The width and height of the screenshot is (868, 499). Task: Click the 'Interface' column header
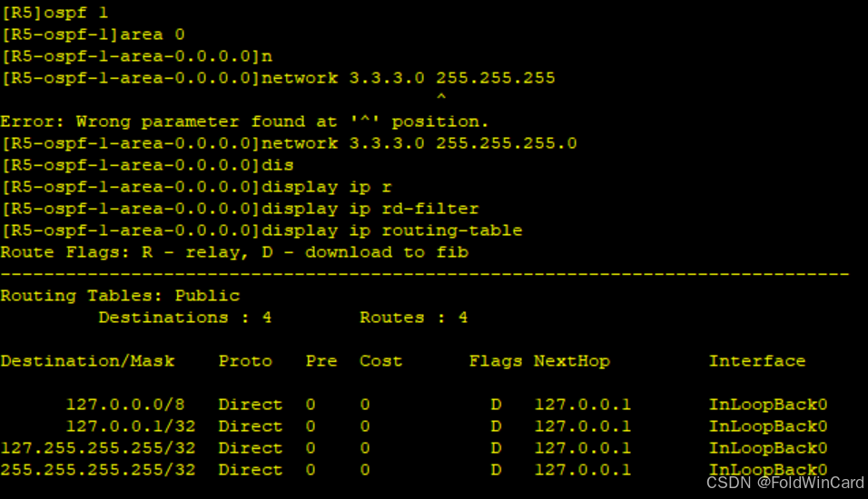(757, 361)
